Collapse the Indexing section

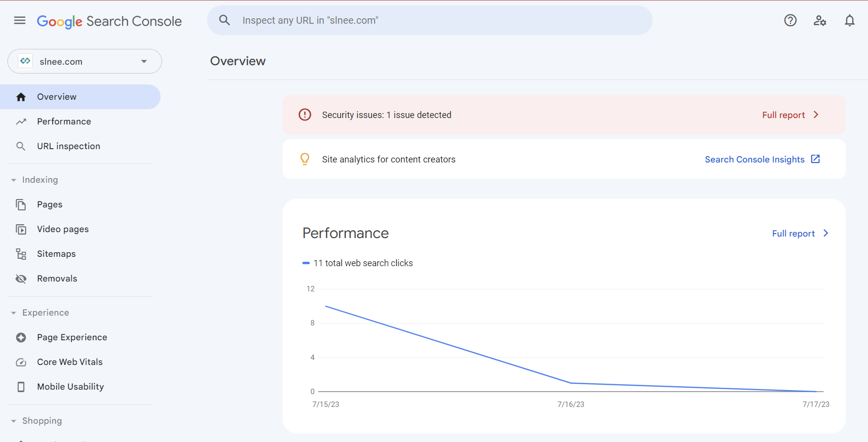coord(14,180)
